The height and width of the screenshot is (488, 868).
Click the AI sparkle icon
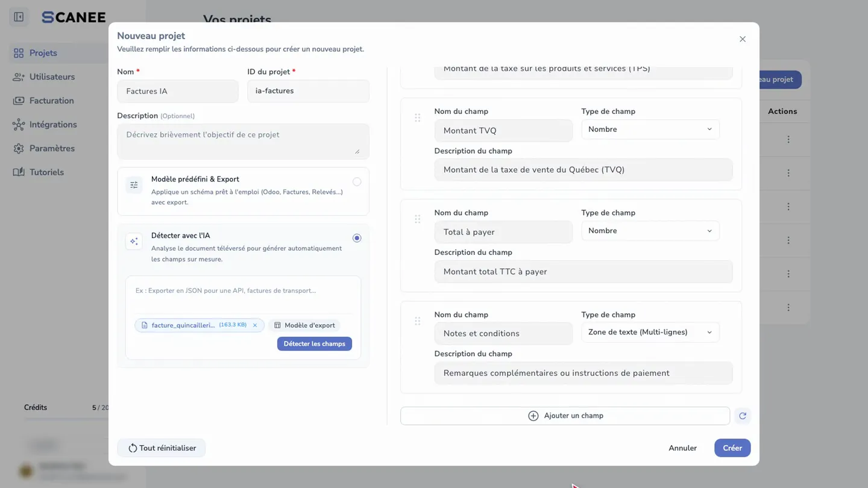(x=134, y=242)
